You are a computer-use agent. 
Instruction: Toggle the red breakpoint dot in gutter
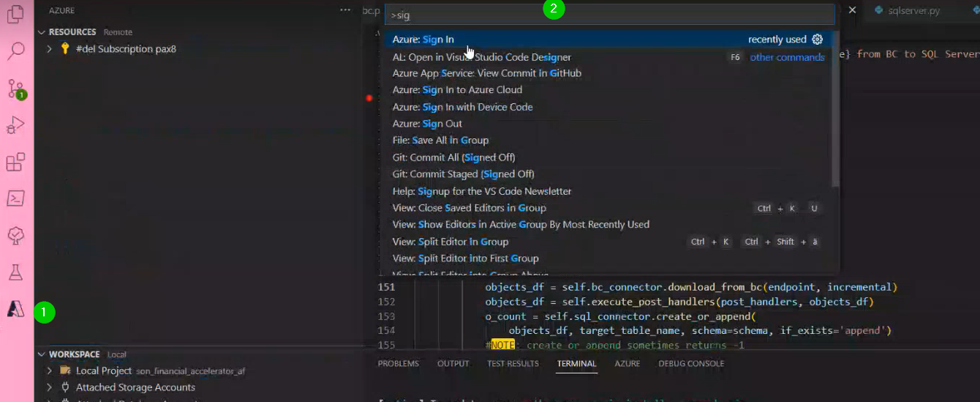tap(369, 97)
